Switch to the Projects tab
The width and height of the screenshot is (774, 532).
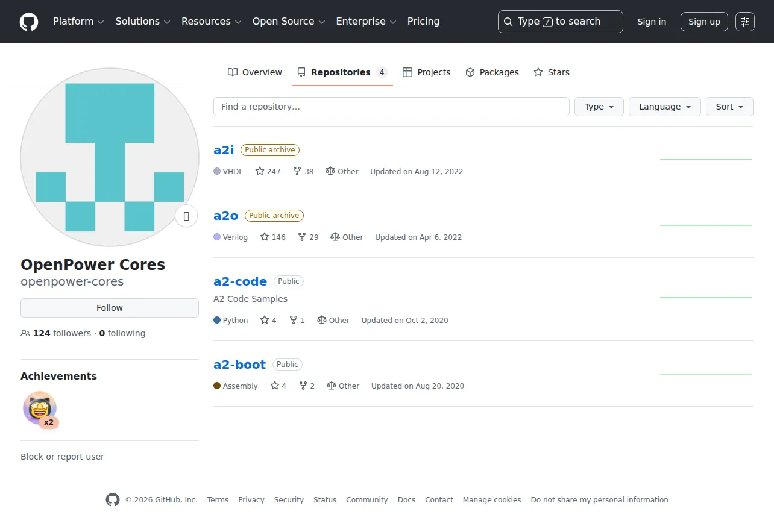click(x=427, y=72)
